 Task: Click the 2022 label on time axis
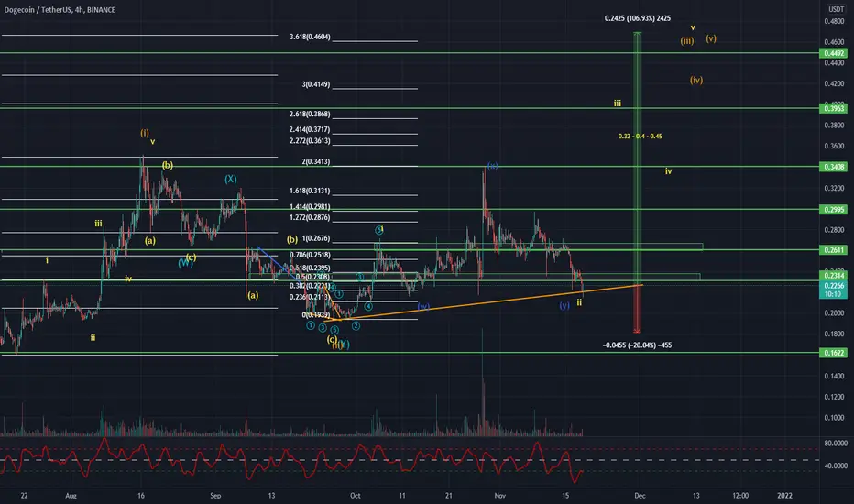(x=785, y=496)
